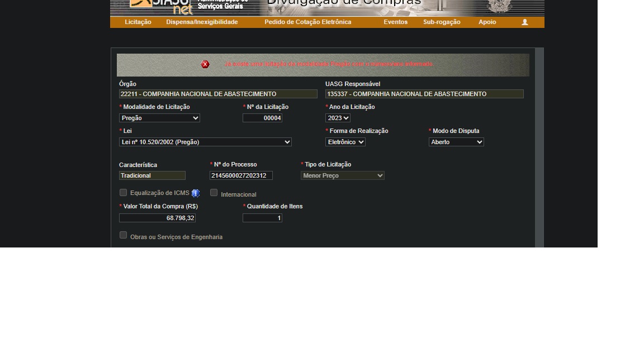Click the Ano da Licitação label
The width and height of the screenshot is (644, 362).
352,107
